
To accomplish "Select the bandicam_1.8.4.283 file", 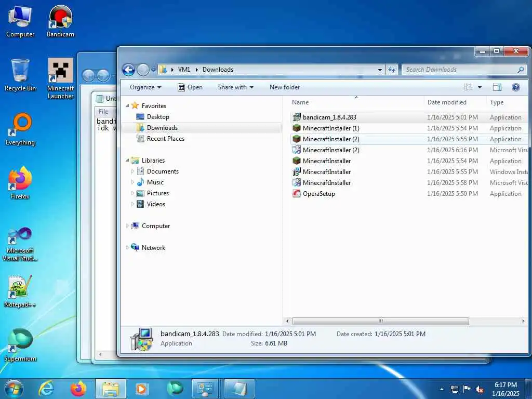I will 409,117.
